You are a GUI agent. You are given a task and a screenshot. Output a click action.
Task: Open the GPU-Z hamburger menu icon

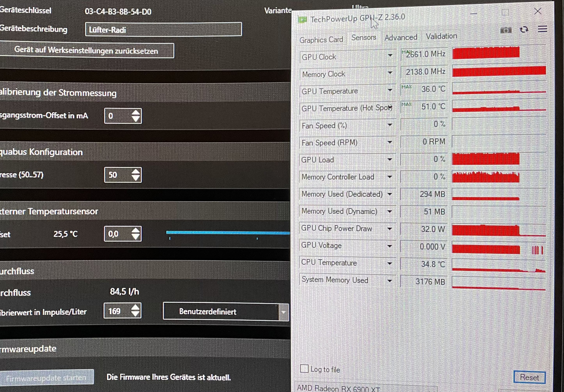tap(542, 29)
